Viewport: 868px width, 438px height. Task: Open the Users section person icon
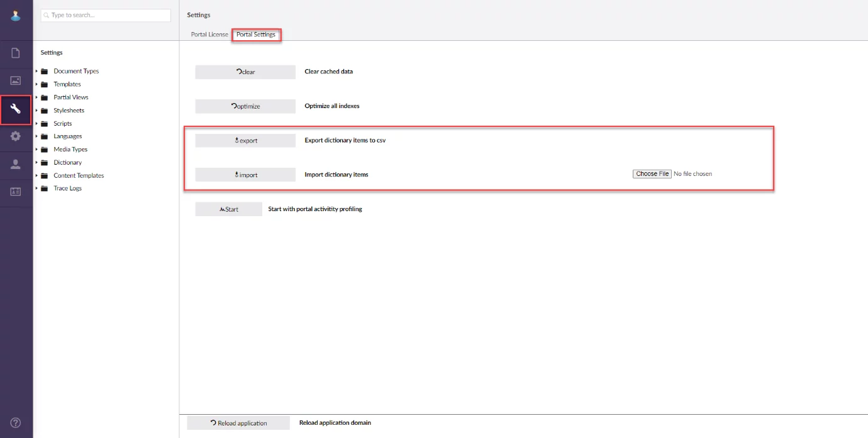pyautogui.click(x=16, y=164)
